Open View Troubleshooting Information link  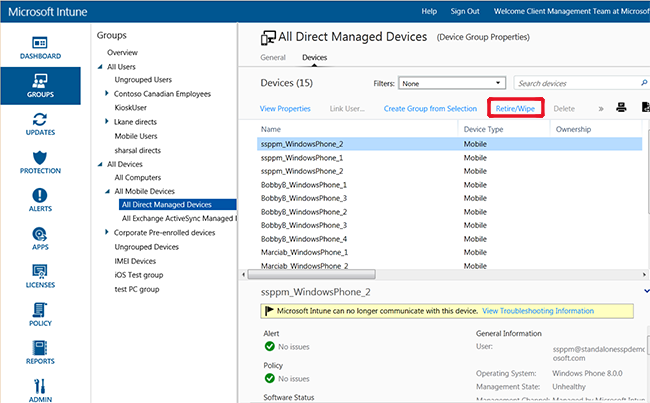(538, 311)
